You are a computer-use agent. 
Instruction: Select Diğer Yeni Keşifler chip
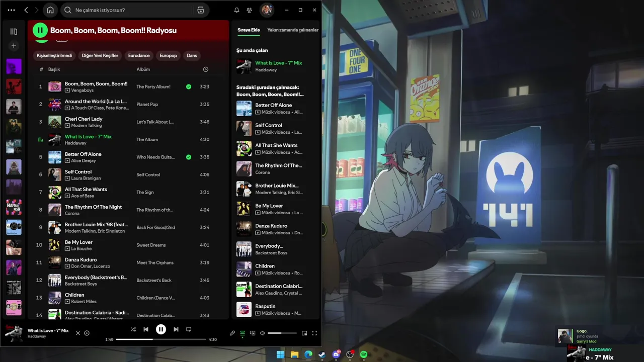pyautogui.click(x=100, y=55)
